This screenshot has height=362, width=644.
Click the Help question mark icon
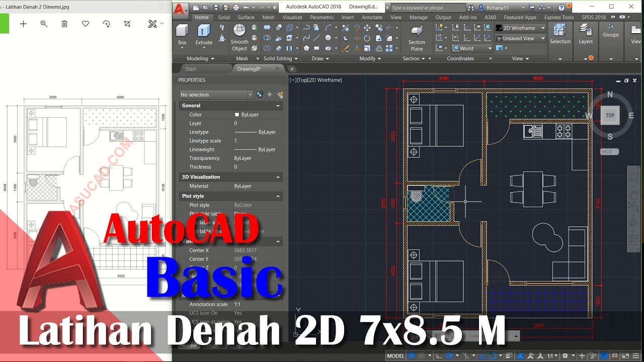pos(561,8)
